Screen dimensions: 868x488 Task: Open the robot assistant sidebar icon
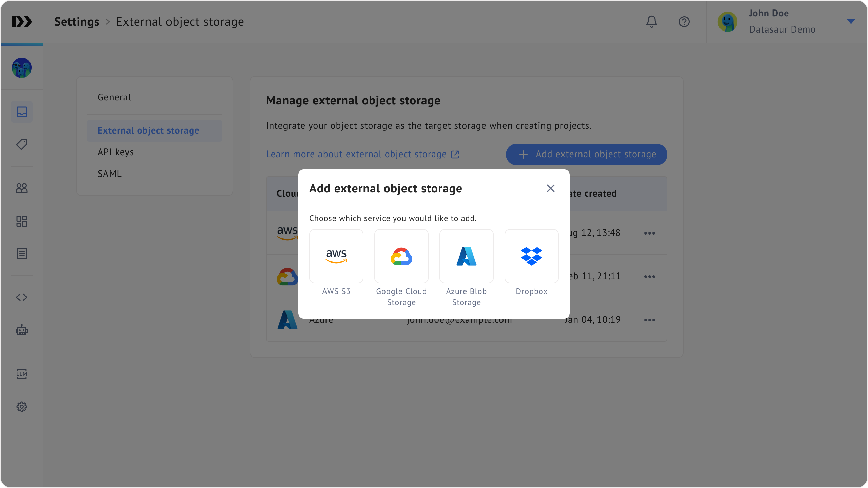(x=22, y=330)
